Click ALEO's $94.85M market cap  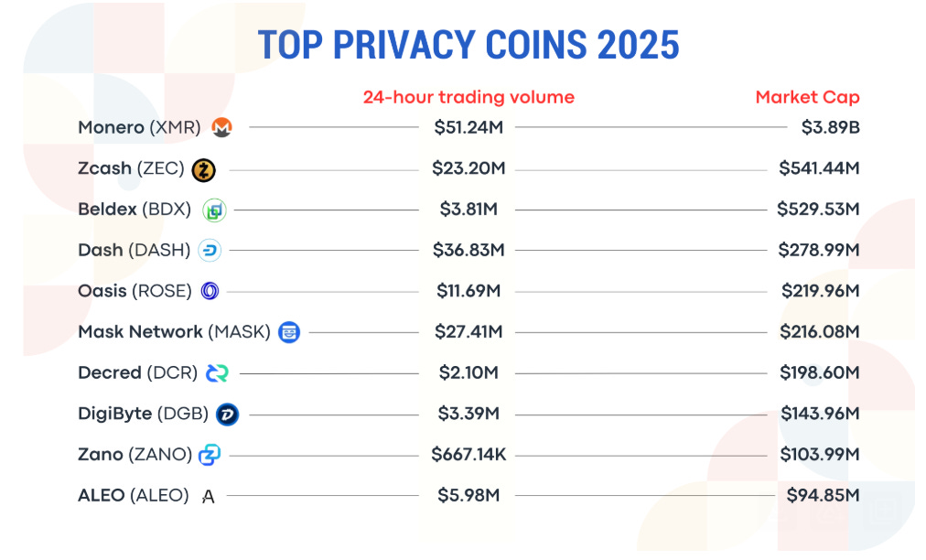tap(823, 496)
